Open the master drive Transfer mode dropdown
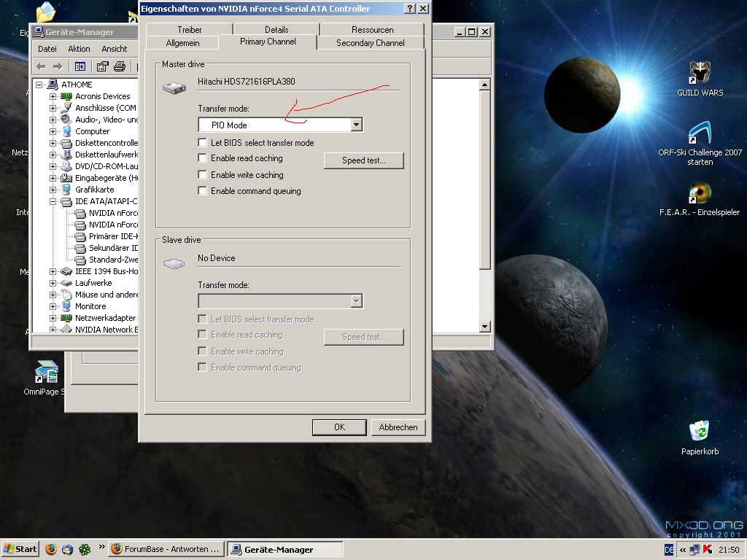This screenshot has height=560, width=747. 356,125
